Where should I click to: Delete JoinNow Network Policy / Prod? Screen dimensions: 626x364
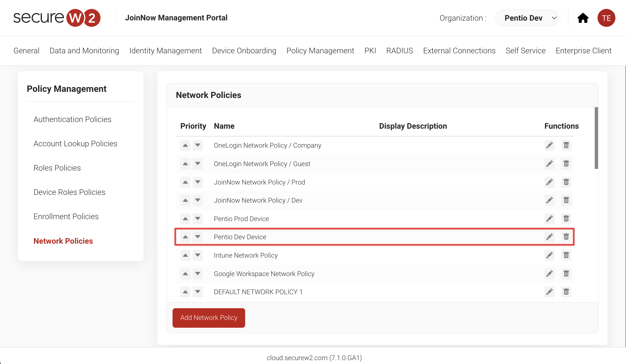(x=566, y=182)
